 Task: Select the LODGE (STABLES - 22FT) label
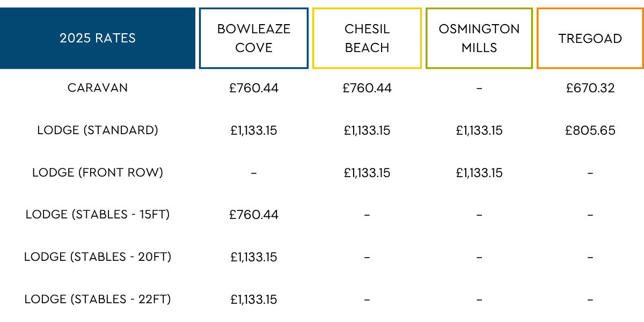[98, 299]
